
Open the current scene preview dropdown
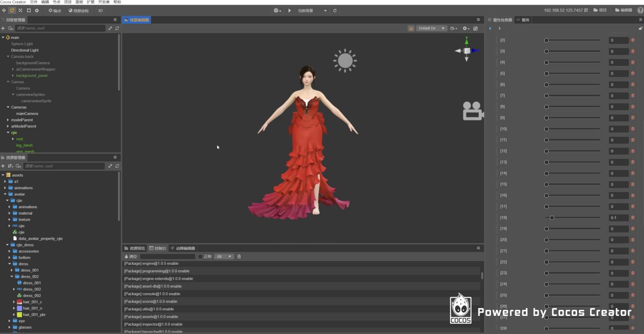pos(312,10)
